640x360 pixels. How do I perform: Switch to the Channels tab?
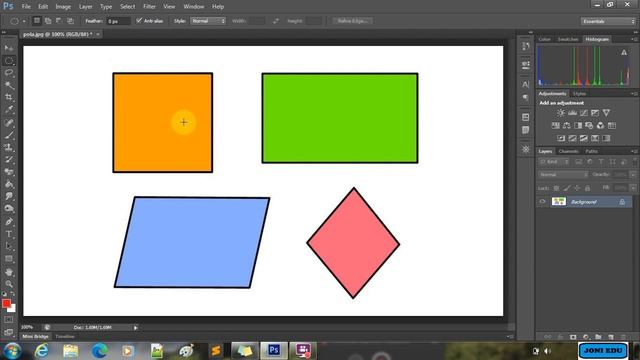coord(569,151)
